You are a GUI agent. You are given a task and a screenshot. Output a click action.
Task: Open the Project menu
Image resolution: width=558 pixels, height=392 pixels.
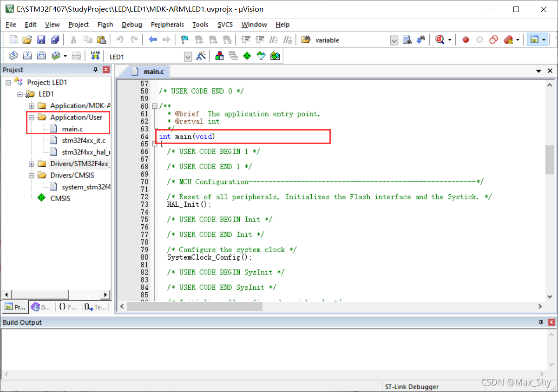click(78, 25)
